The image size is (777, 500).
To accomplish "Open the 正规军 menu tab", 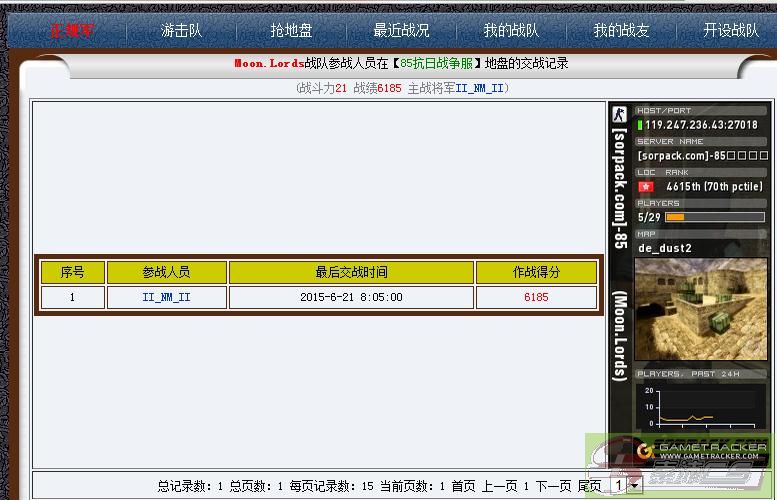I will tap(71, 31).
